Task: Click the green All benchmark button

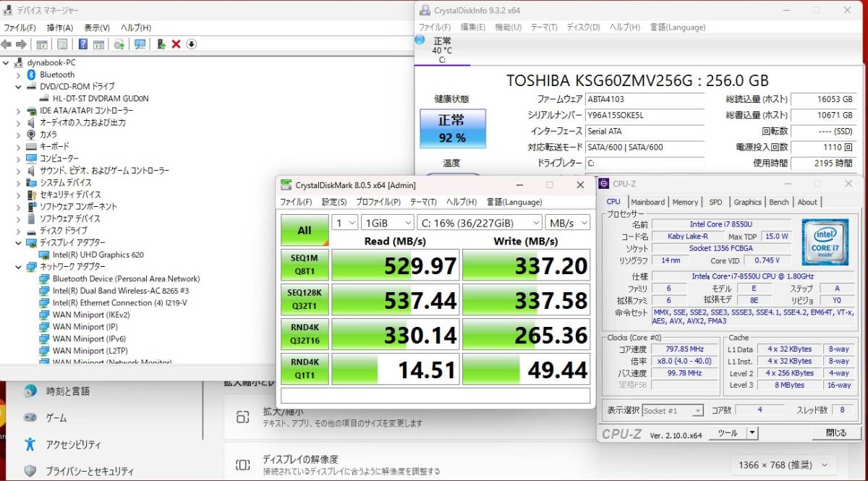Action: 305,230
